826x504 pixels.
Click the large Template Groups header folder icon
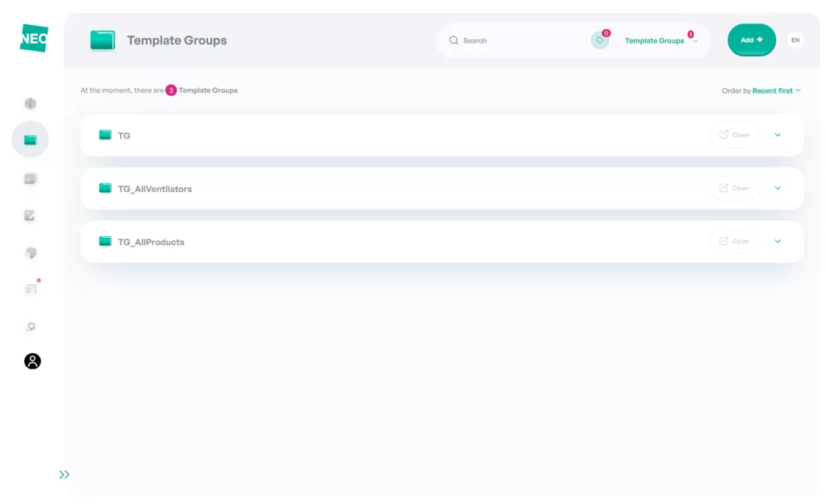point(102,40)
